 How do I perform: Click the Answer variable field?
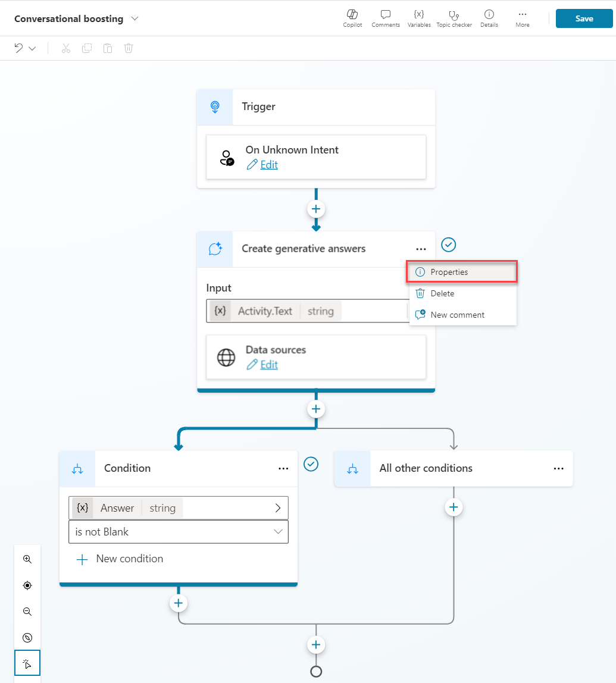(179, 508)
